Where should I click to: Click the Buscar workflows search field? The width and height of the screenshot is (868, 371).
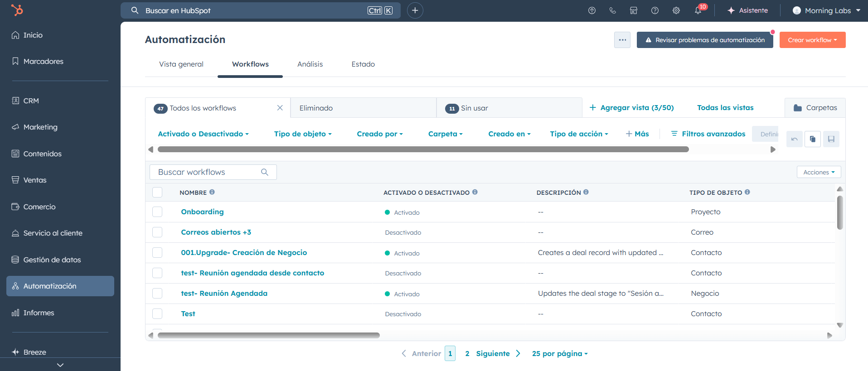(208, 172)
